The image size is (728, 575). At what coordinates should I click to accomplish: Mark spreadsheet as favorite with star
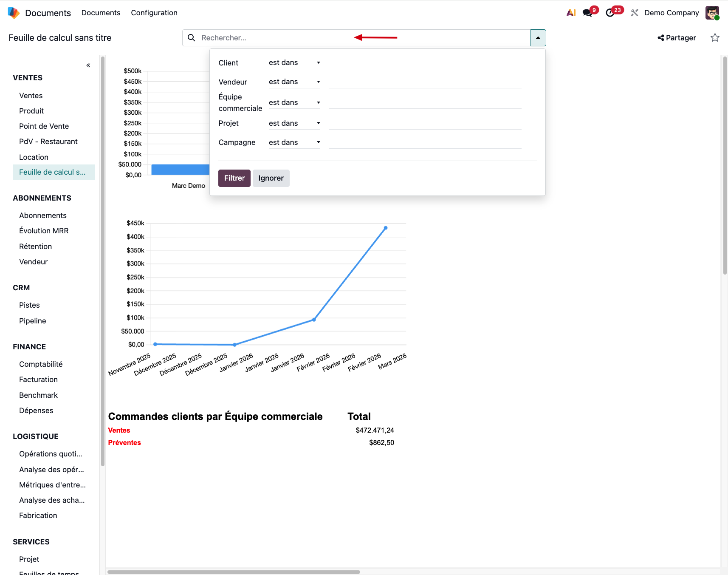[715, 38]
